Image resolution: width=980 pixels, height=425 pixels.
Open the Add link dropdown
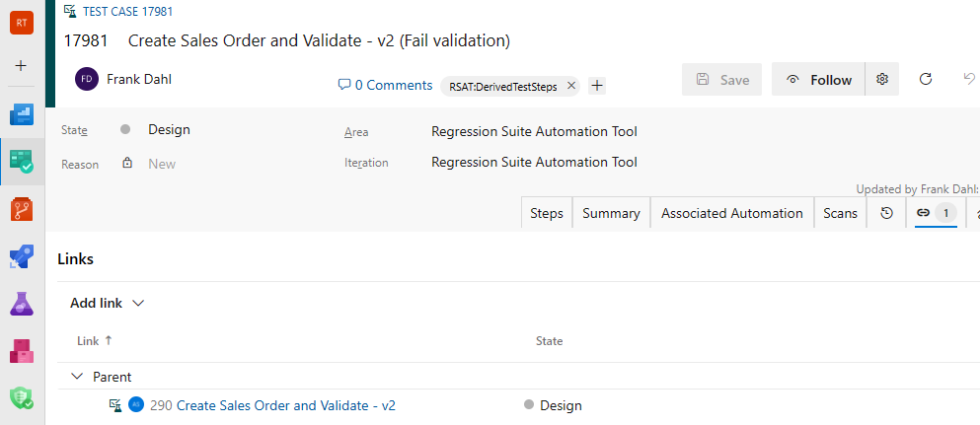[x=108, y=304]
